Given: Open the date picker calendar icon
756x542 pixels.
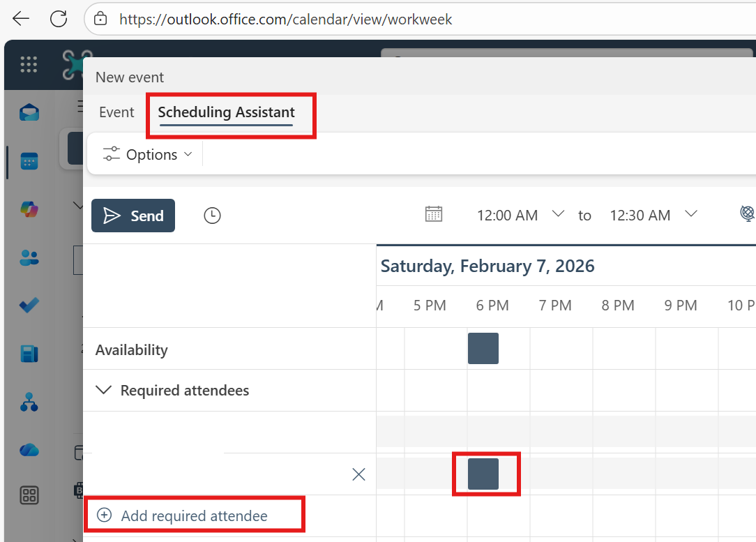Looking at the screenshot, I should point(434,214).
